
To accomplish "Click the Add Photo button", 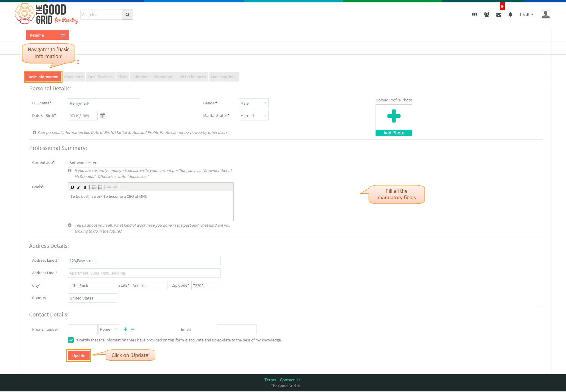I will click(394, 133).
